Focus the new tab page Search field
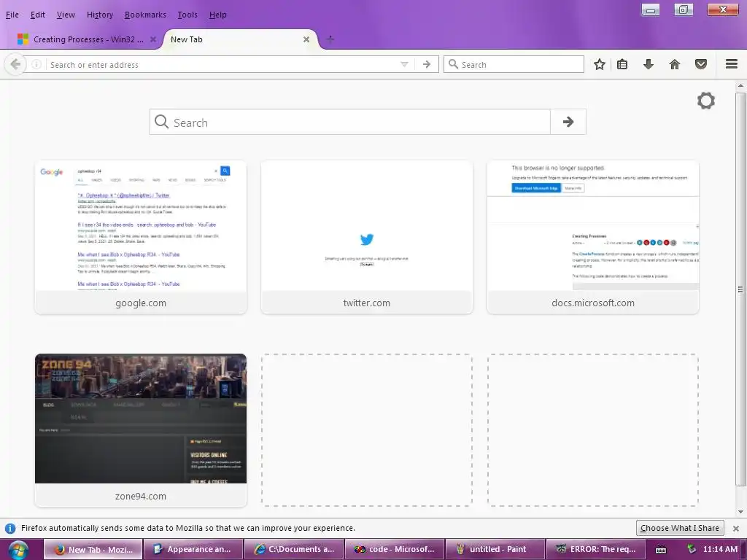The image size is (747, 560). [349, 122]
